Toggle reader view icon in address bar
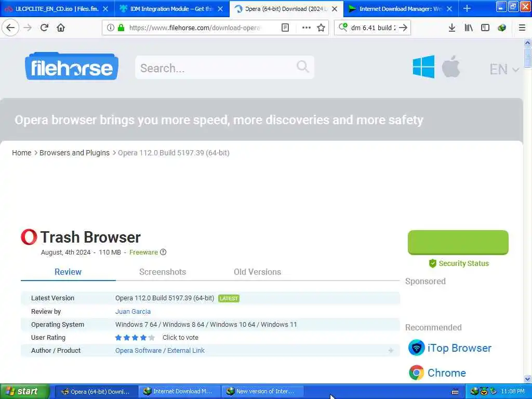Image resolution: width=532 pixels, height=399 pixels. pyautogui.click(x=285, y=28)
